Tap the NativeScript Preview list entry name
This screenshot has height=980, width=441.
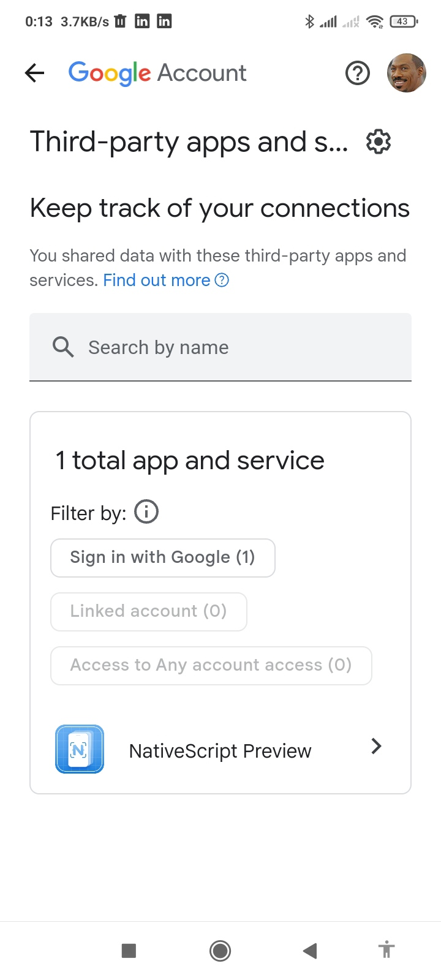coord(220,751)
